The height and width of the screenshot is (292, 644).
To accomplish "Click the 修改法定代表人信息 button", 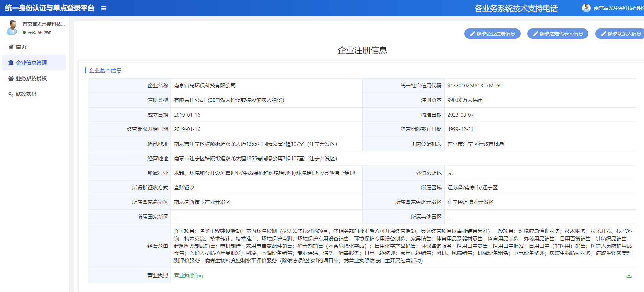I will click(x=558, y=34).
